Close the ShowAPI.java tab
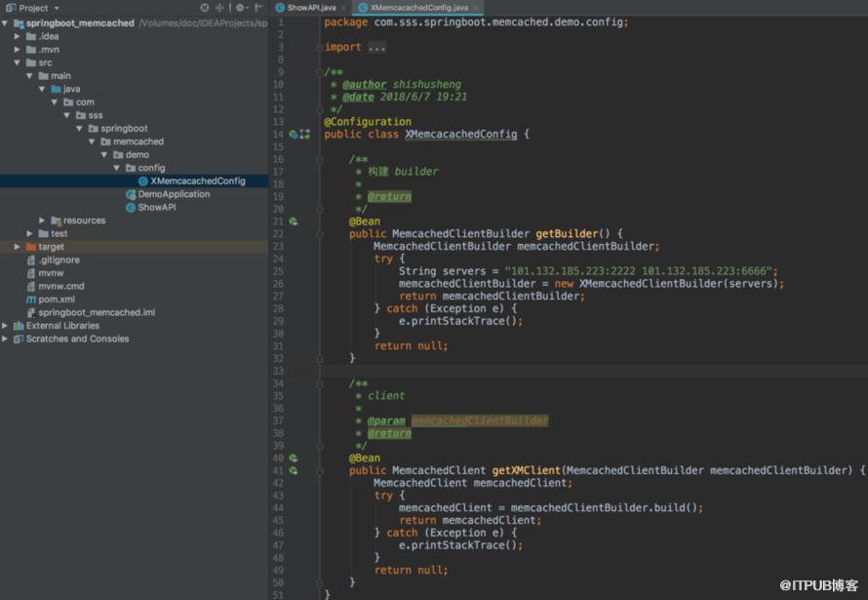Viewport: 868px width, 600px height. [343, 8]
